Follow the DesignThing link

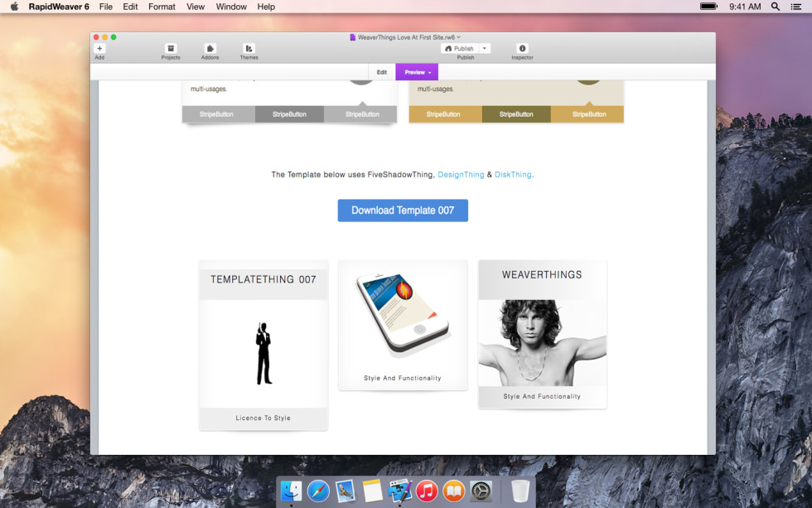pyautogui.click(x=461, y=175)
